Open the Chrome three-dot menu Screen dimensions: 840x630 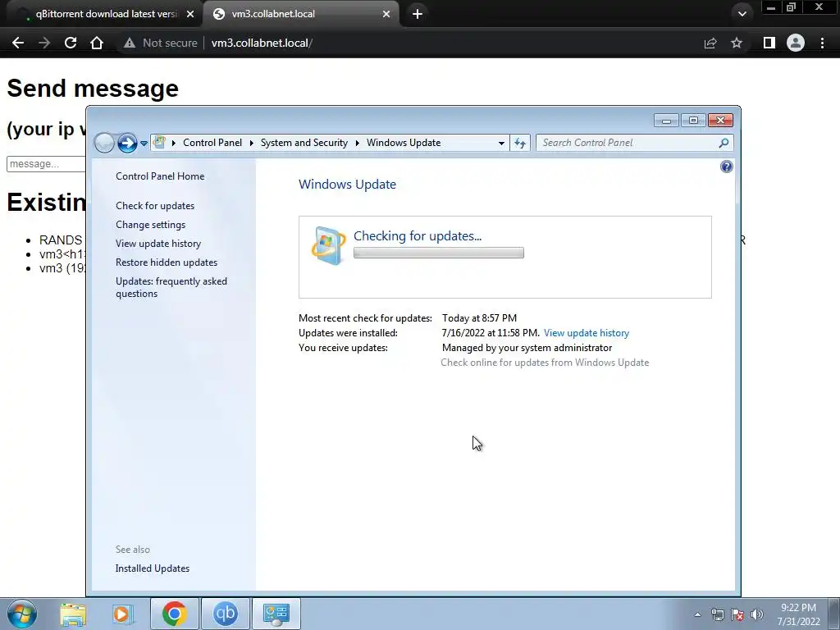coord(822,43)
